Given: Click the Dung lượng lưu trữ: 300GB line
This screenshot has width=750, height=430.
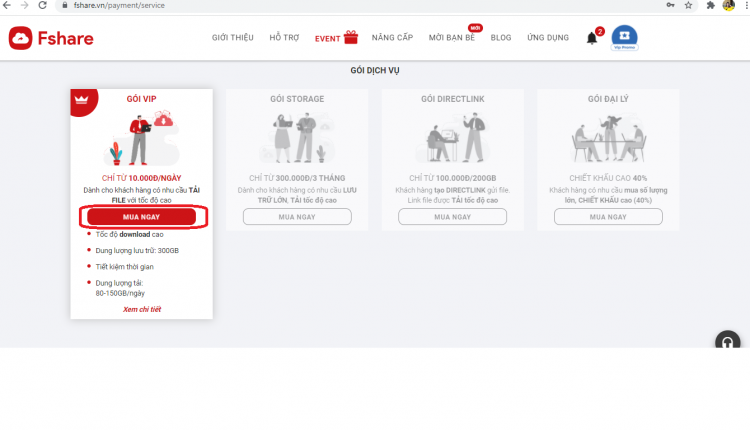Looking at the screenshot, I should 137,251.
